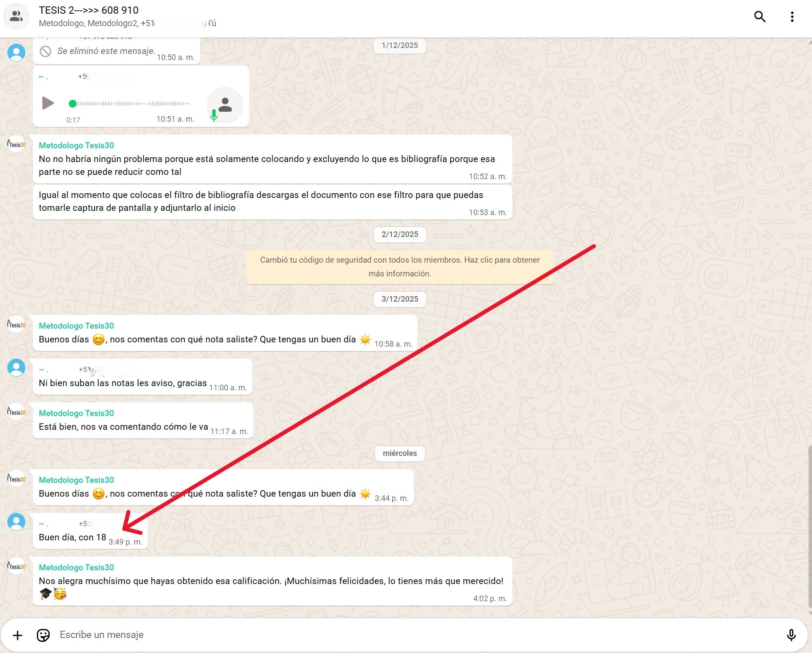812x653 pixels.
Task: Click the chat scrollbar thumb
Action: tap(809, 527)
